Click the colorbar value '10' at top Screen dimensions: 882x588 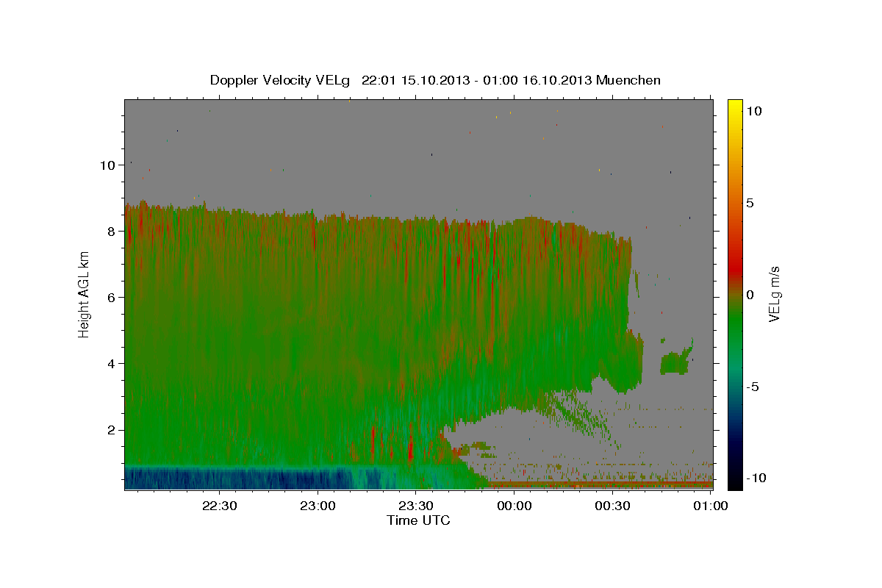point(753,111)
